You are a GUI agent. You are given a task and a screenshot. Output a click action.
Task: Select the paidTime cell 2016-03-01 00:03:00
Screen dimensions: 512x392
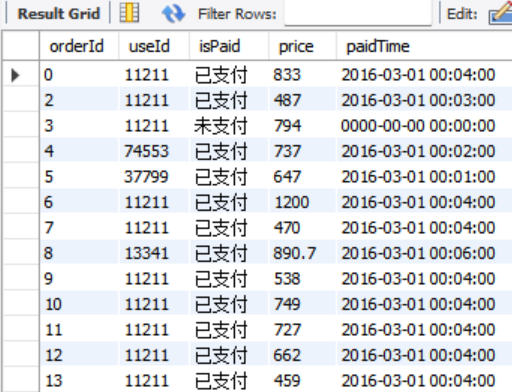coord(424,100)
